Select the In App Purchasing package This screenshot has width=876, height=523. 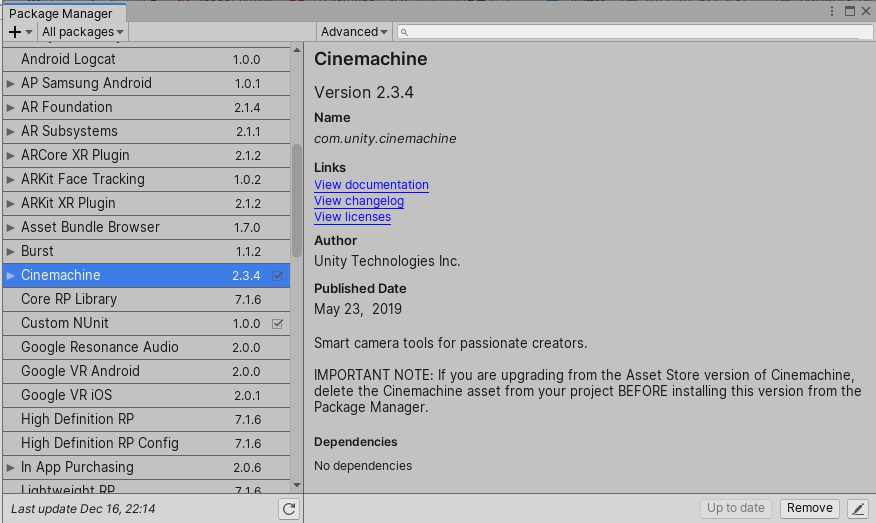click(x=146, y=468)
